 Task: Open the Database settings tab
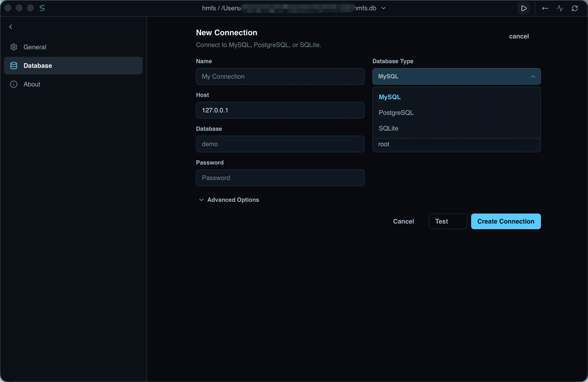click(73, 66)
